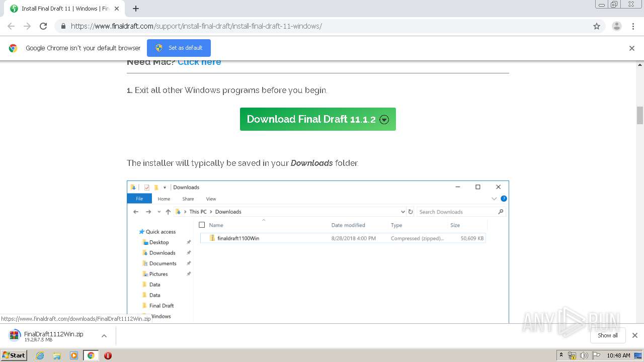Screen dimensions: 644x362
Task: Open the Chrome profile avatar menu
Action: click(617, 26)
